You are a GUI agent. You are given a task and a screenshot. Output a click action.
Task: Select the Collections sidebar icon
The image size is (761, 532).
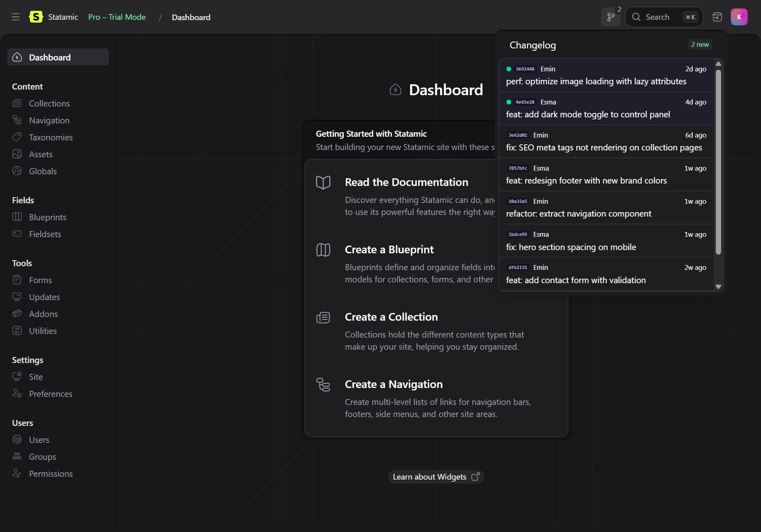(x=17, y=103)
